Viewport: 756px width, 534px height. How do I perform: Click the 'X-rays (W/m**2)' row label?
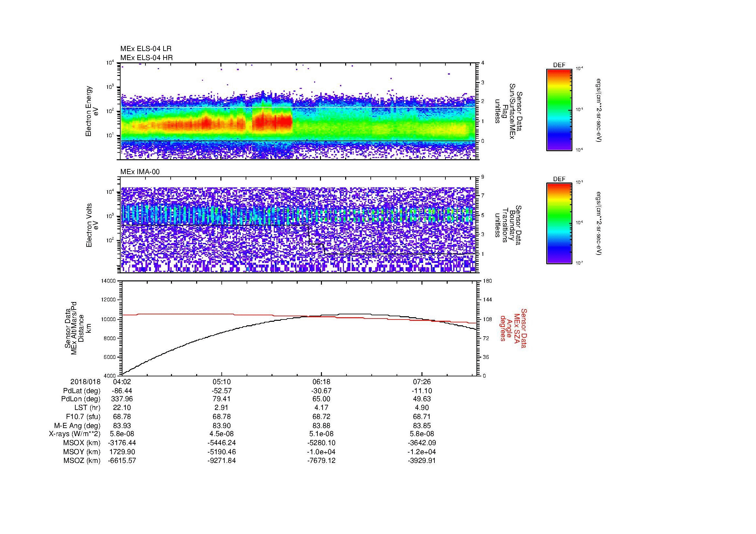pyautogui.click(x=74, y=434)
